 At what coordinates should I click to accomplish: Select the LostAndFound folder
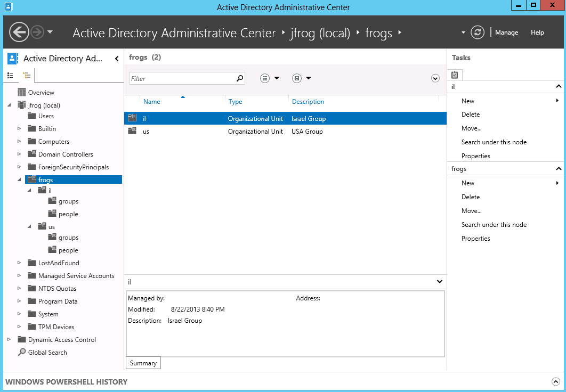coord(59,263)
